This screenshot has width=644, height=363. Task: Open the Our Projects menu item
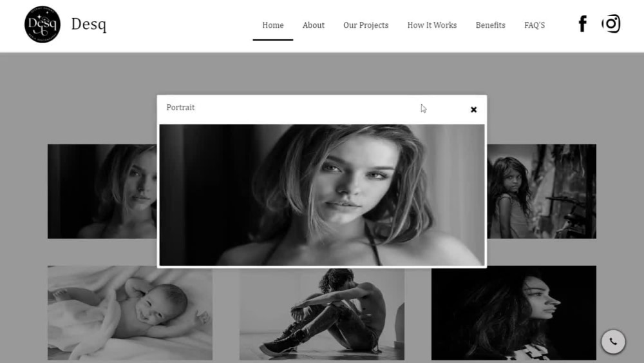point(366,25)
